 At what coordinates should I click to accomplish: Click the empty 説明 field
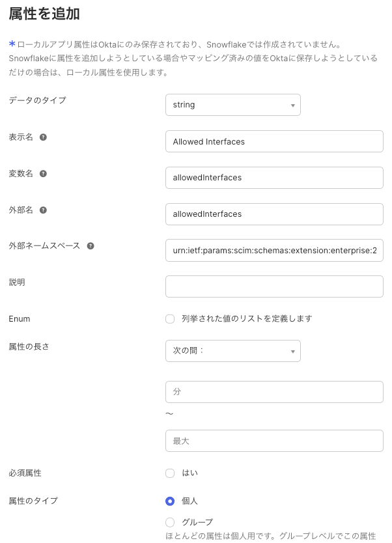[274, 286]
